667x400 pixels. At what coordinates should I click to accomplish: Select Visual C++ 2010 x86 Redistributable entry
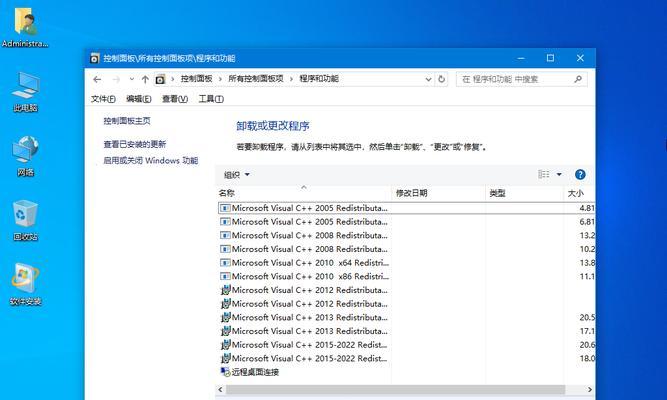pos(406,276)
